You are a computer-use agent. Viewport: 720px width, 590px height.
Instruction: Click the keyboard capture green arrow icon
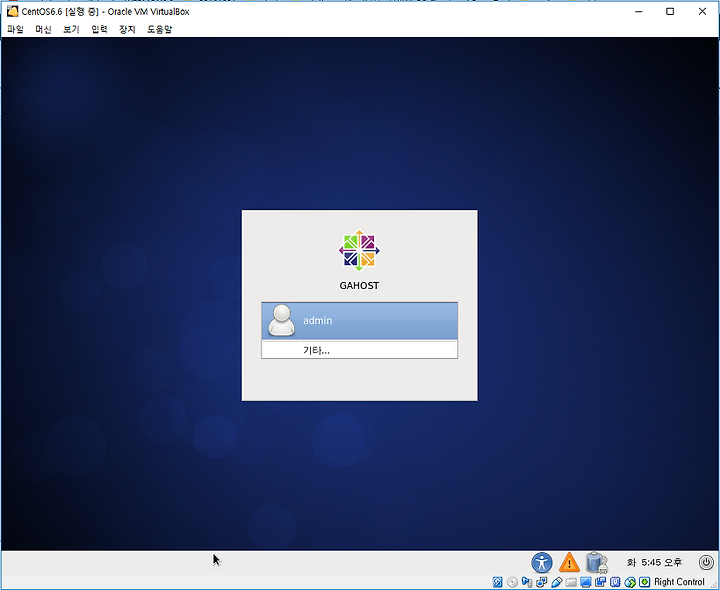tap(645, 582)
